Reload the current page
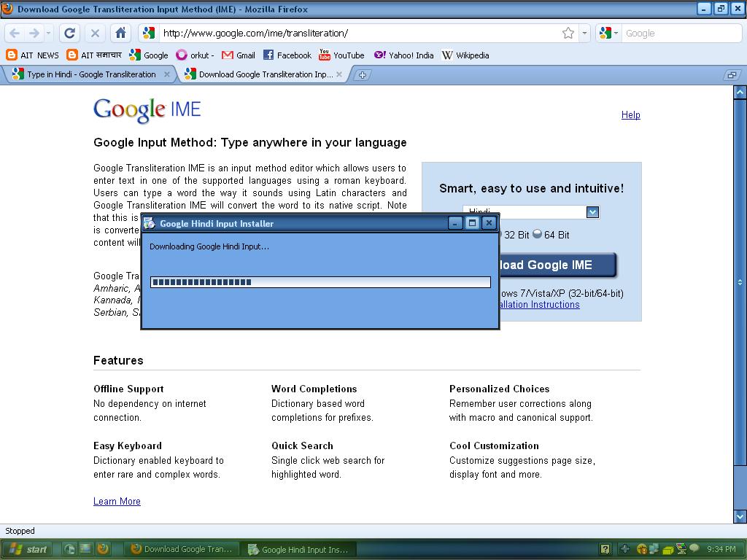This screenshot has height=560, width=747. coord(69,33)
